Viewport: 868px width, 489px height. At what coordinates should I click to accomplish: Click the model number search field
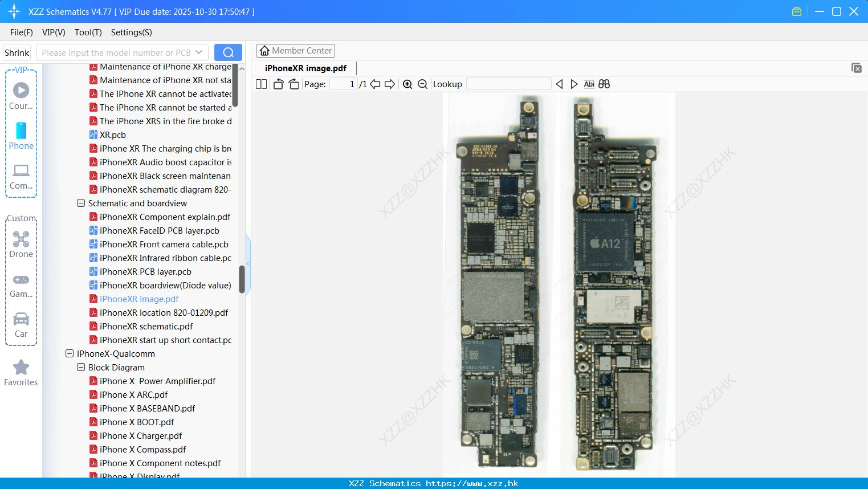click(x=116, y=52)
